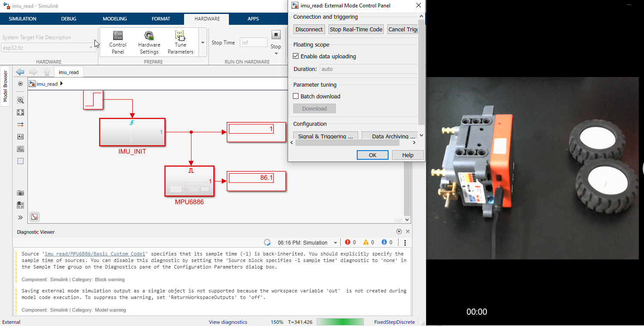
Task: Open the Control Panel tool in the ribbon
Action: (x=117, y=42)
